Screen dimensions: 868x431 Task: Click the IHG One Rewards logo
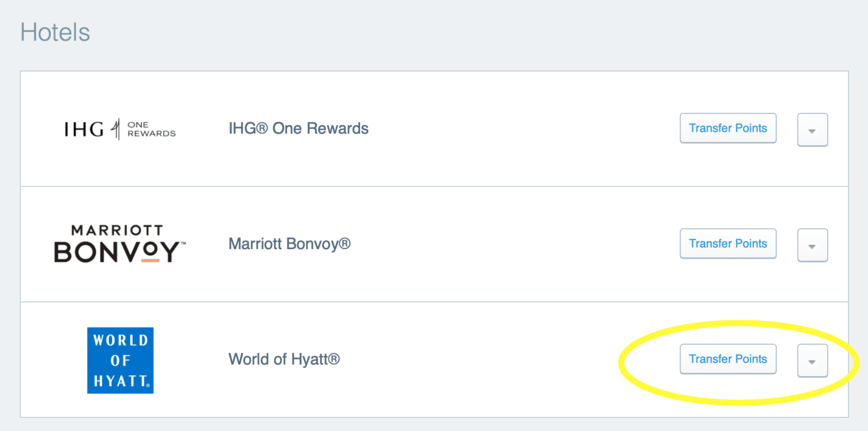(x=120, y=129)
